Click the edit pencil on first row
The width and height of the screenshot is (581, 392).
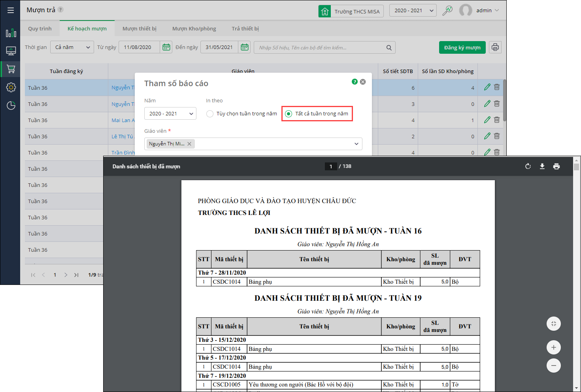pyautogui.click(x=487, y=87)
